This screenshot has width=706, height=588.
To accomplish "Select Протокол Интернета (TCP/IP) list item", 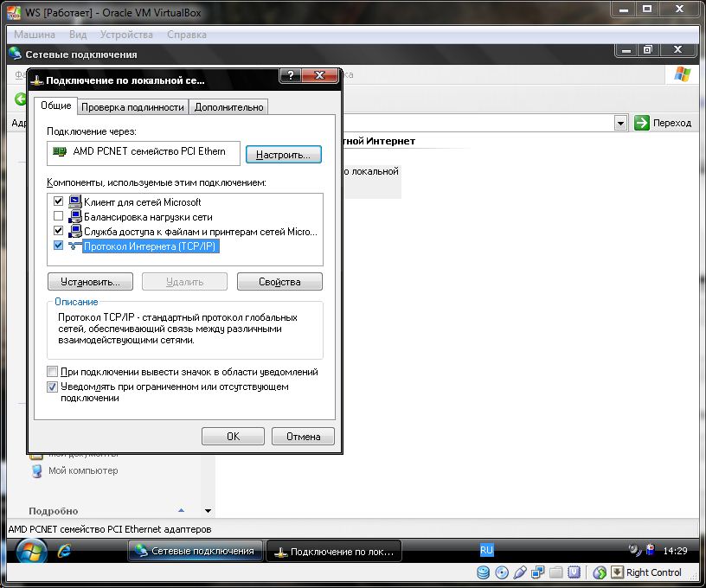I will [151, 246].
